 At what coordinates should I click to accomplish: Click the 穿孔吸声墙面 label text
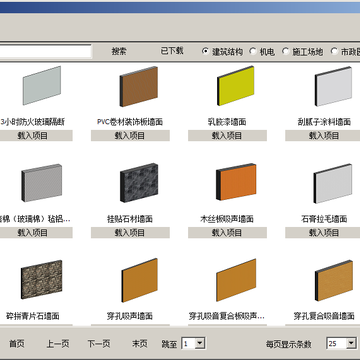click(x=130, y=316)
